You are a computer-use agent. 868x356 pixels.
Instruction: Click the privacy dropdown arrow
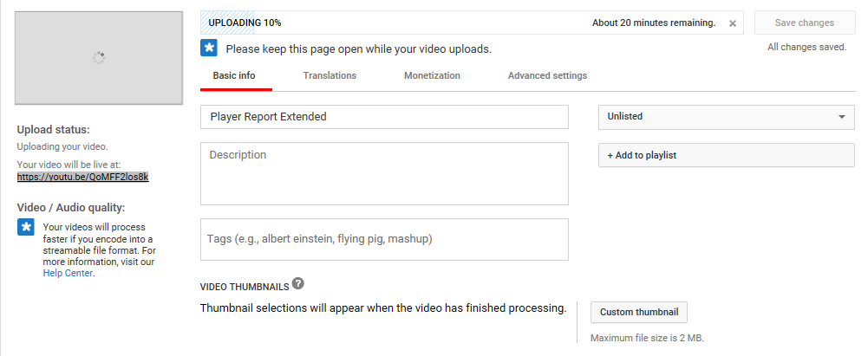(x=842, y=117)
